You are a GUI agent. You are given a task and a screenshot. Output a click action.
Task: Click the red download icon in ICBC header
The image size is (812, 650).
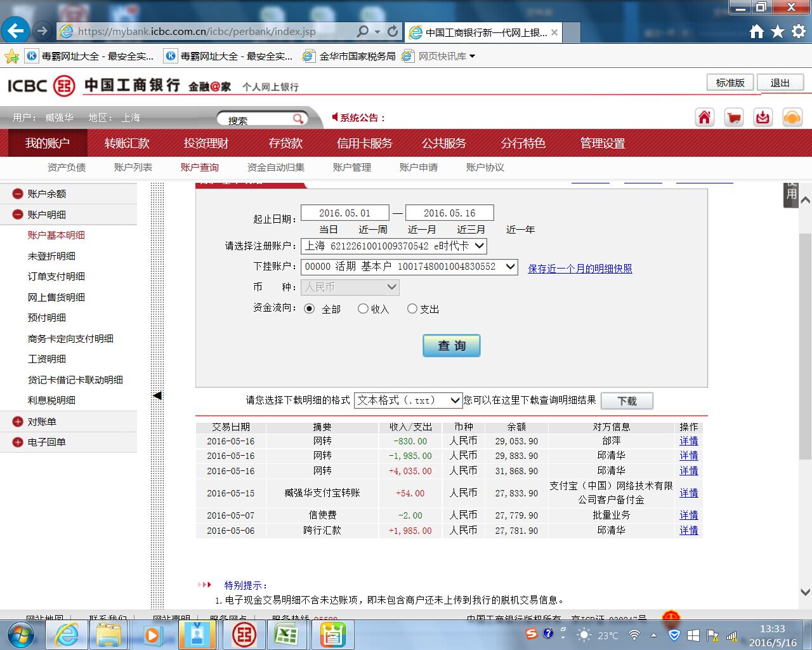(763, 117)
